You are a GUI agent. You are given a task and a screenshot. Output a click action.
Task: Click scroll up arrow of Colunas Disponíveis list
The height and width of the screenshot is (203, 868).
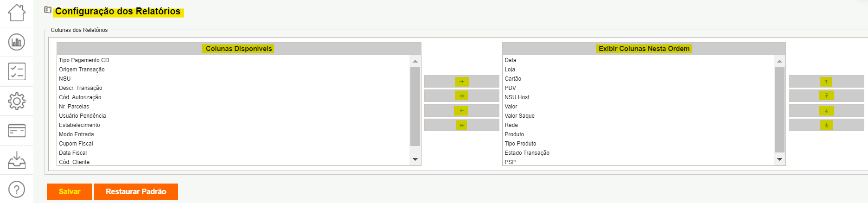pyautogui.click(x=415, y=61)
